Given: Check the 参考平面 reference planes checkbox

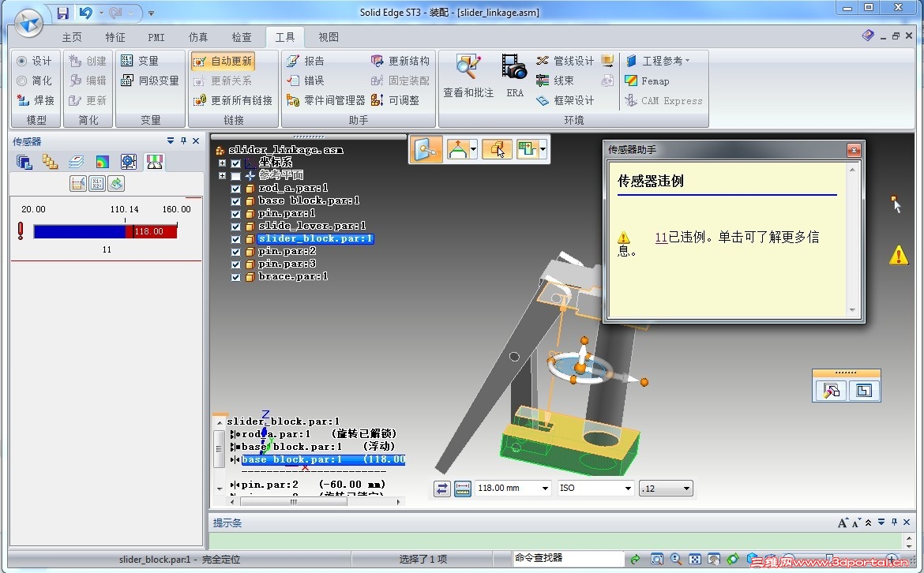Looking at the screenshot, I should pyautogui.click(x=235, y=175).
